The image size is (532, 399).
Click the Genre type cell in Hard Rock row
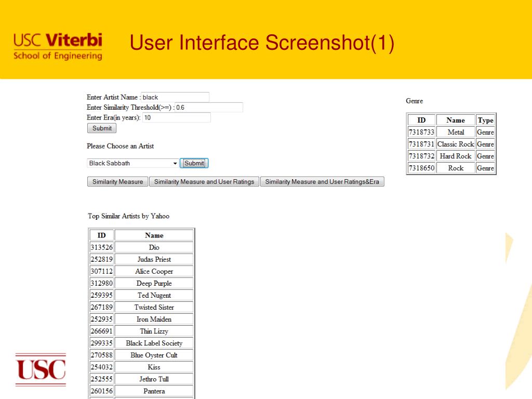[486, 156]
